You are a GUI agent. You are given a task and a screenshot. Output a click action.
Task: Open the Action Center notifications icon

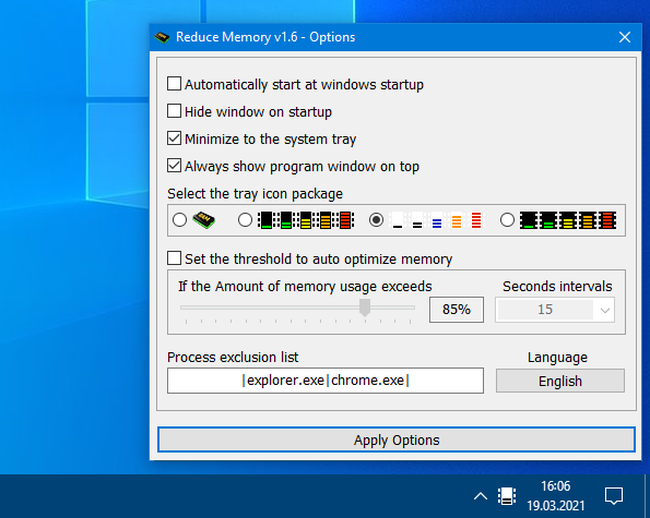click(x=614, y=496)
